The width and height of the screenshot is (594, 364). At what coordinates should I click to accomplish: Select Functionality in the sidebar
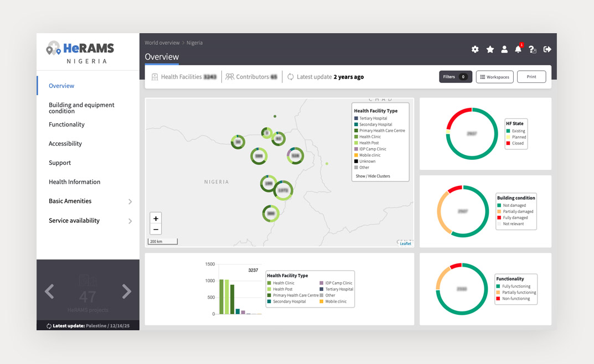(66, 124)
